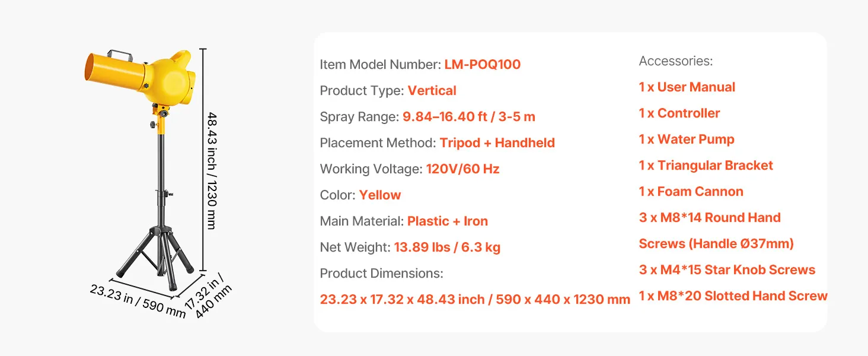Click the 1 x Foam Cannon entry
This screenshot has height=356, width=868.
pyautogui.click(x=691, y=192)
